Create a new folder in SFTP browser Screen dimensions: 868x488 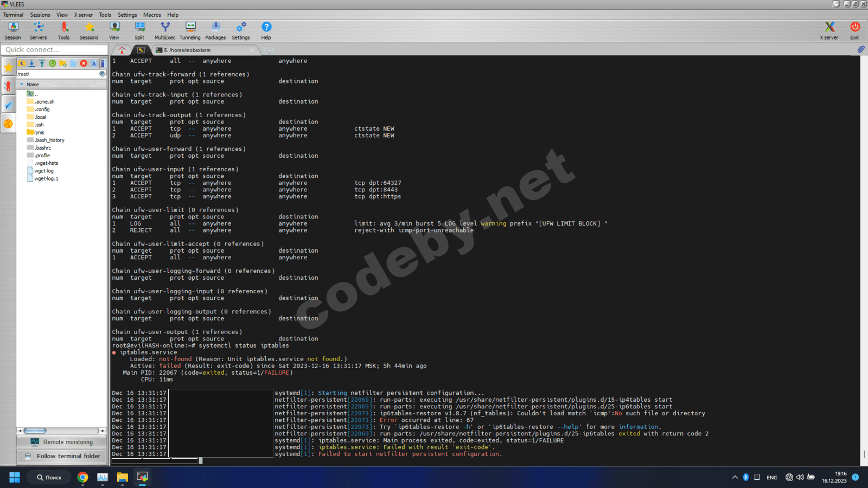[63, 63]
